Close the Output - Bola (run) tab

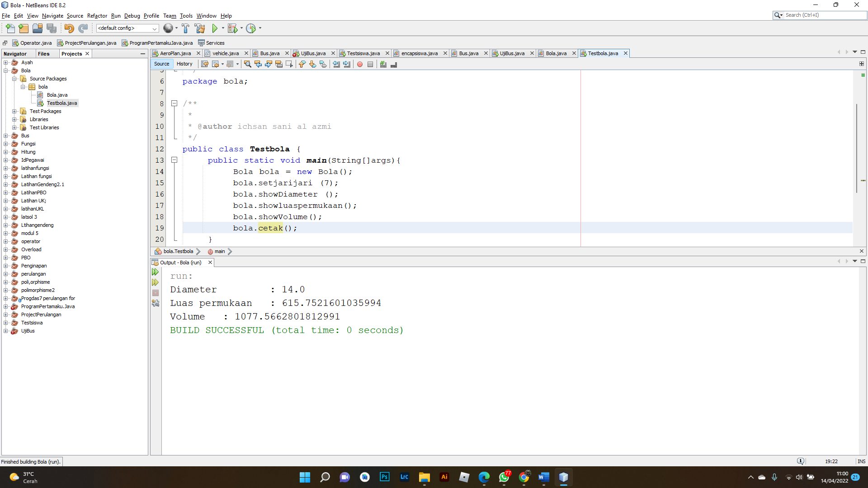coord(210,263)
